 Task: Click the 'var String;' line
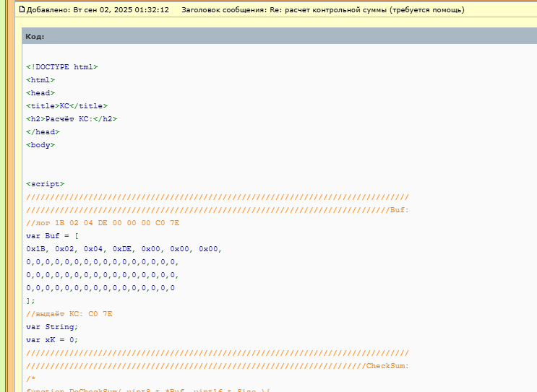click(51, 327)
